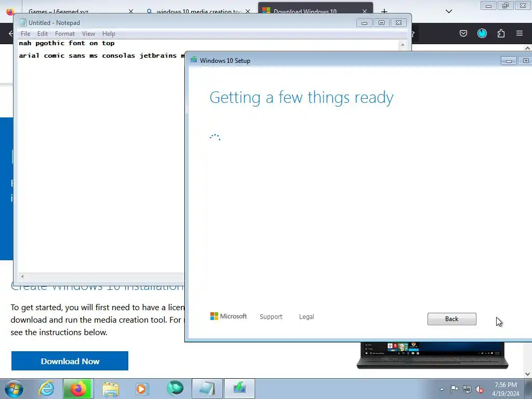Screen dimensions: 532x399
Task: Click Notepad vertical scrollbar up arrow
Action: 403,45
